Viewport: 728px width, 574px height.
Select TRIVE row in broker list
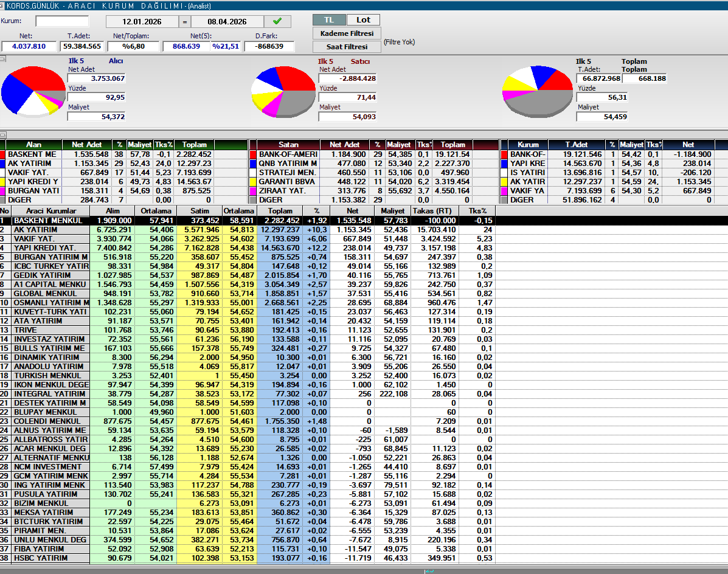pos(248,330)
